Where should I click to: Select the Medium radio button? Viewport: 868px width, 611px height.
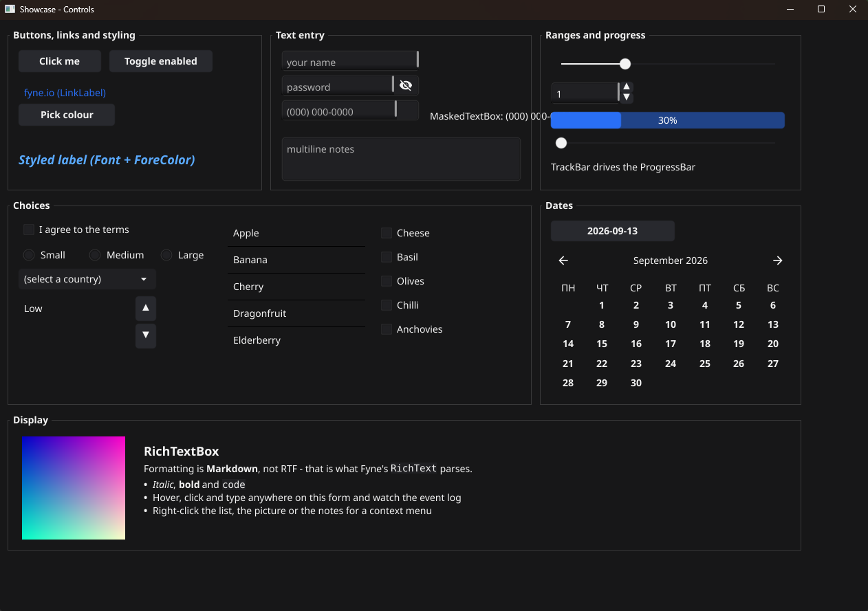[x=95, y=255]
